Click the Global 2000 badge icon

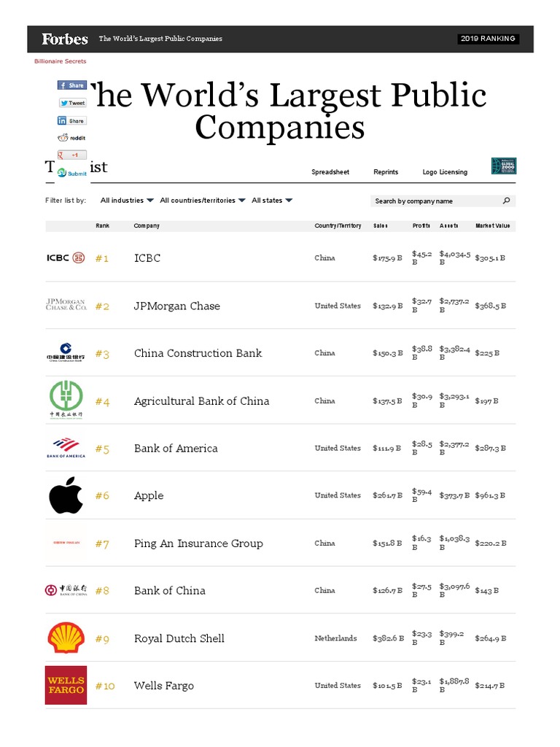click(x=503, y=166)
